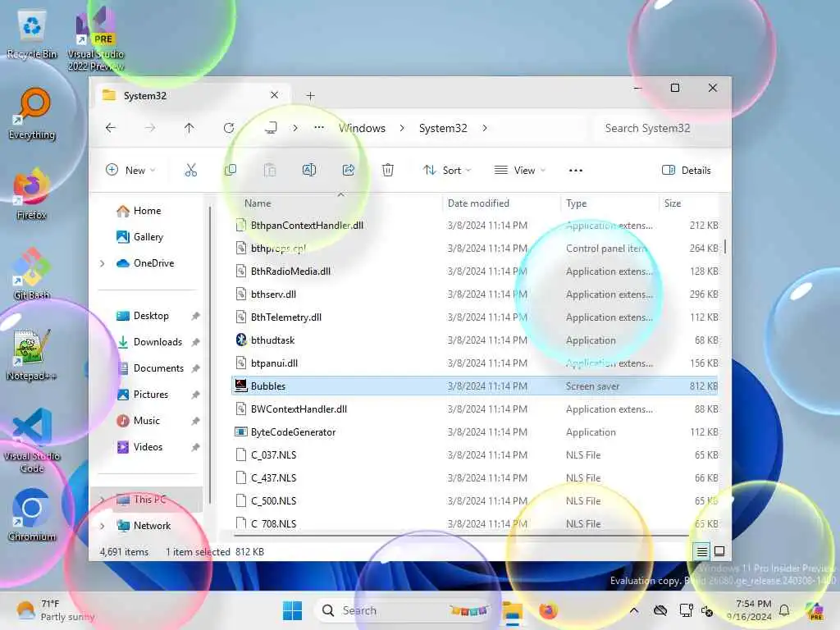
Task: Open Firefox desktop shortcut
Action: point(32,194)
